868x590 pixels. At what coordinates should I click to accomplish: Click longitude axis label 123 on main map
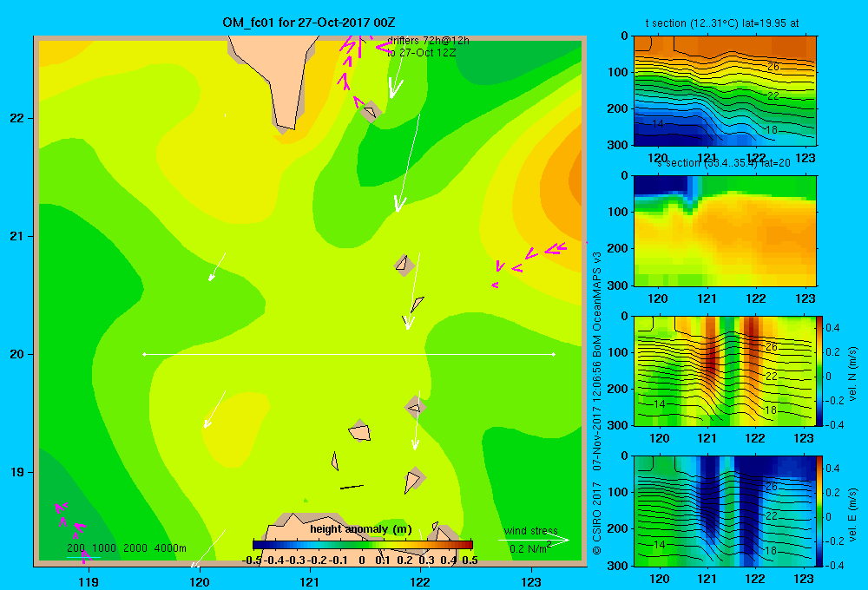pos(531,581)
